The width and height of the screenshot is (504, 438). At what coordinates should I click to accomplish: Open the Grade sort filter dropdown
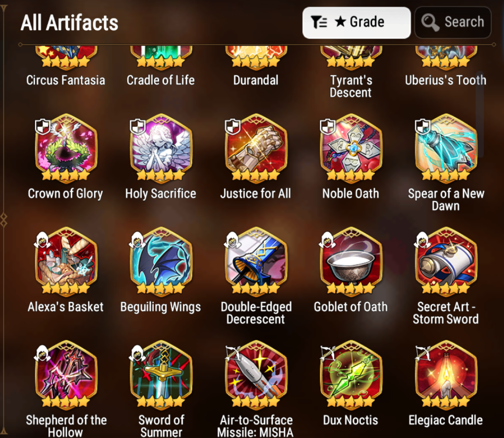coord(357,23)
